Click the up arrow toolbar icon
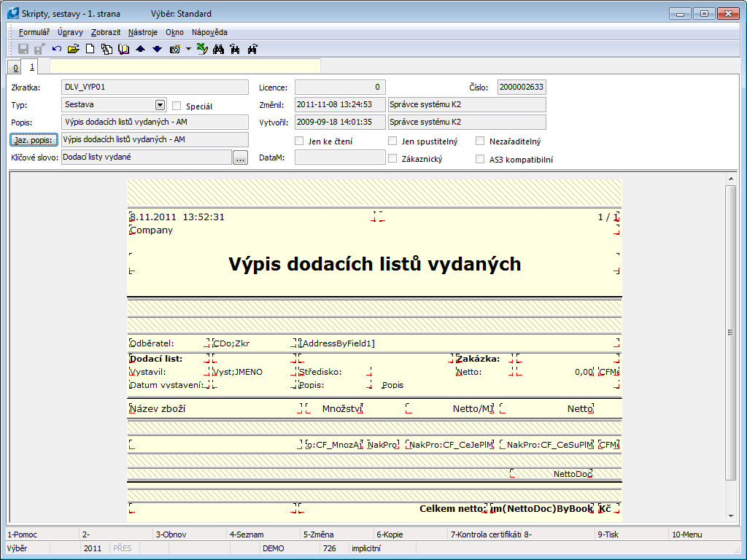 tap(141, 49)
